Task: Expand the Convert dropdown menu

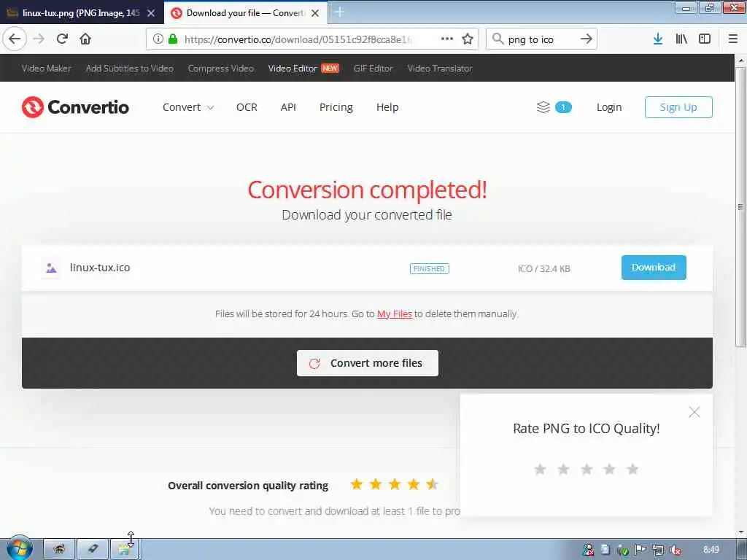Action: (188, 107)
